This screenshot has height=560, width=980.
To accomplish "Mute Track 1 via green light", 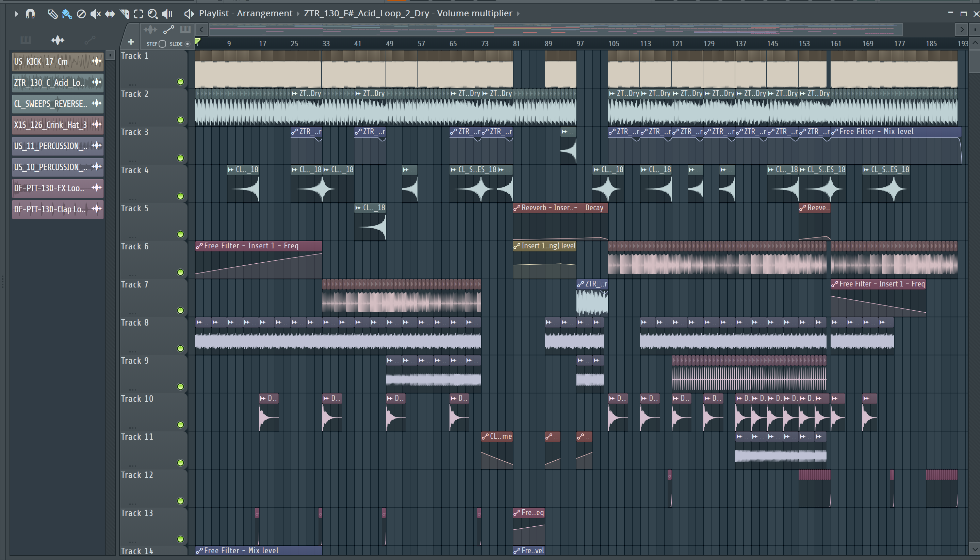I will click(x=180, y=82).
